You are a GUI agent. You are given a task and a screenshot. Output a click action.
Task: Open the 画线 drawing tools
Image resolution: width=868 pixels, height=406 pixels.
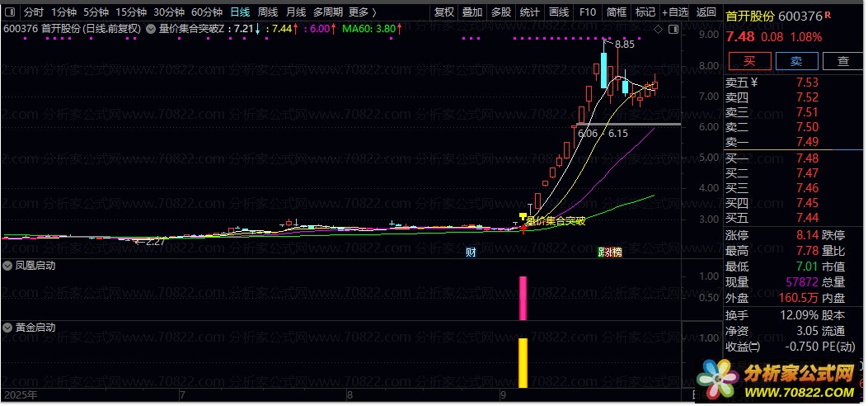(x=559, y=12)
